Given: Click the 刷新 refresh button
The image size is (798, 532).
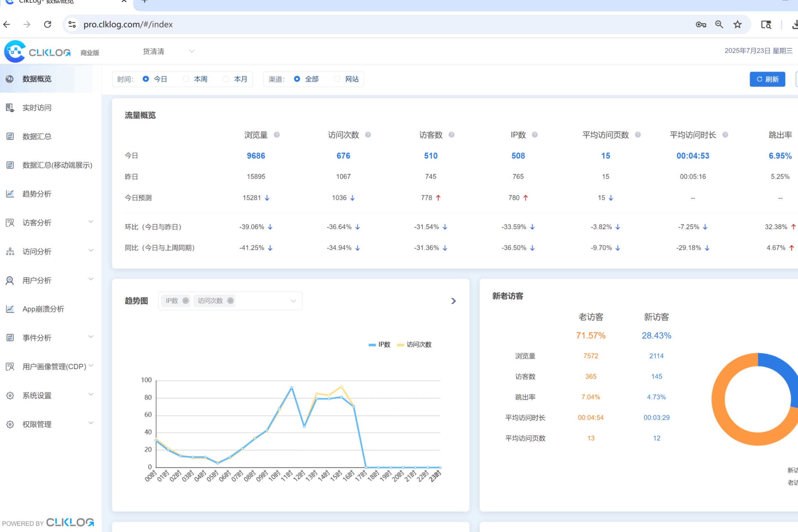Looking at the screenshot, I should (767, 79).
